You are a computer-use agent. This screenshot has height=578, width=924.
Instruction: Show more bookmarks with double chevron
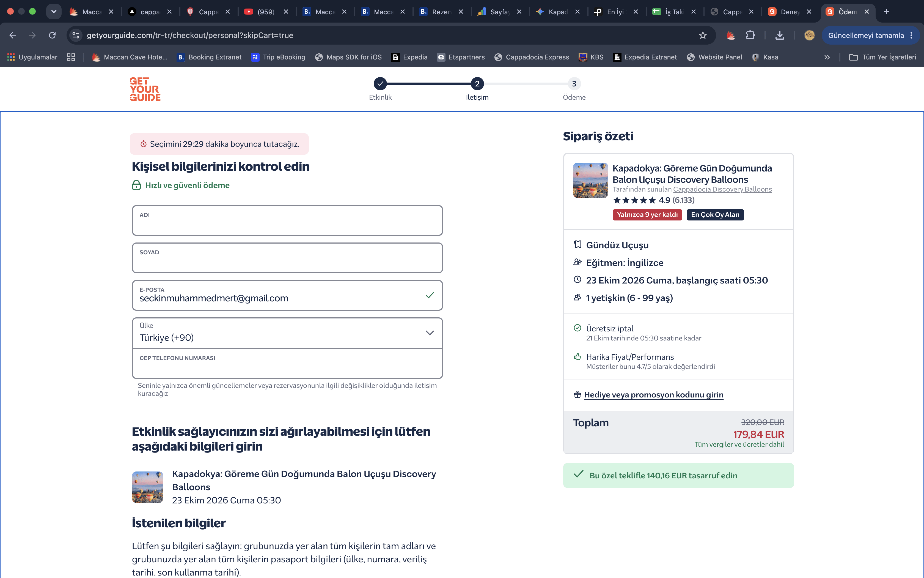pos(827,57)
